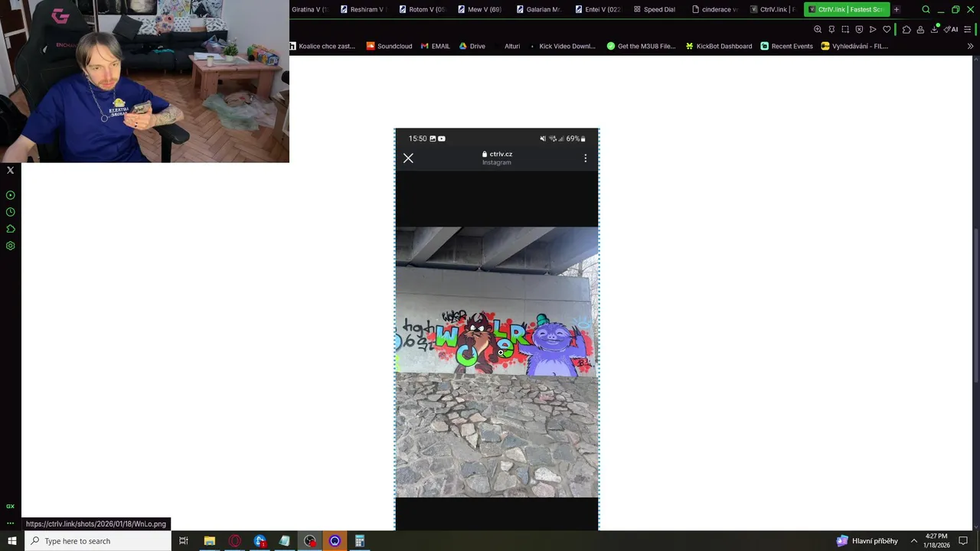This screenshot has width=980, height=551.
Task: Switch to the Speed Dial tab
Action: tap(656, 9)
